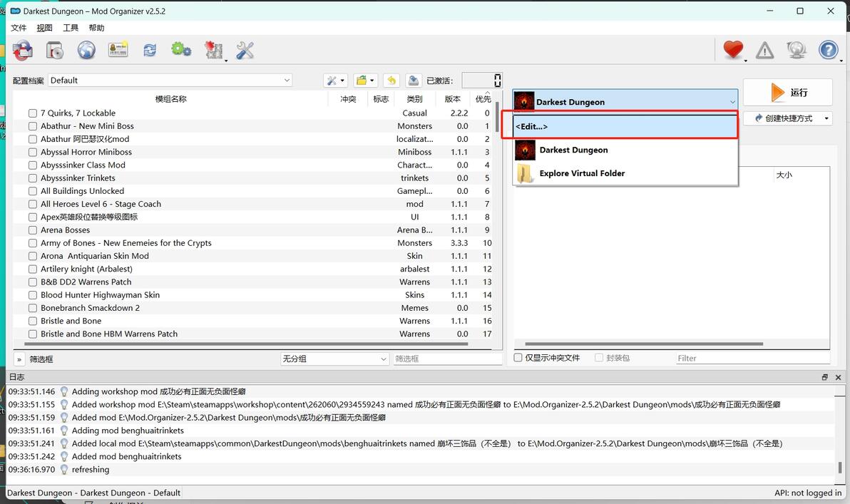Click the float log panel icon
This screenshot has height=504, width=850.
click(824, 377)
